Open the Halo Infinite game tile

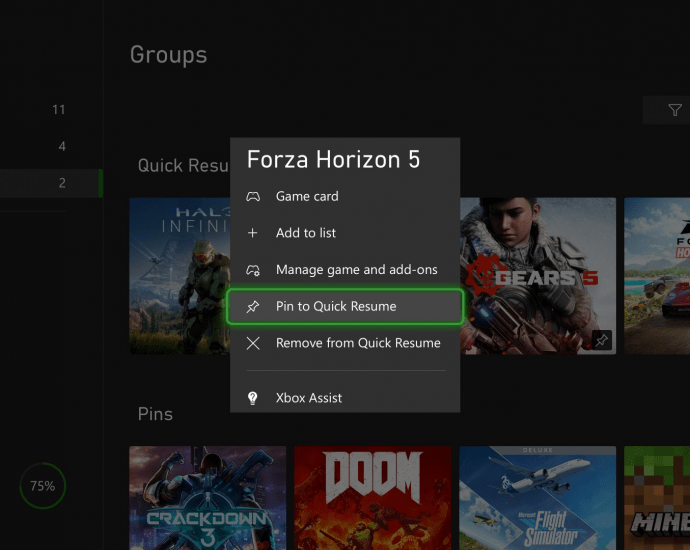tap(180, 275)
